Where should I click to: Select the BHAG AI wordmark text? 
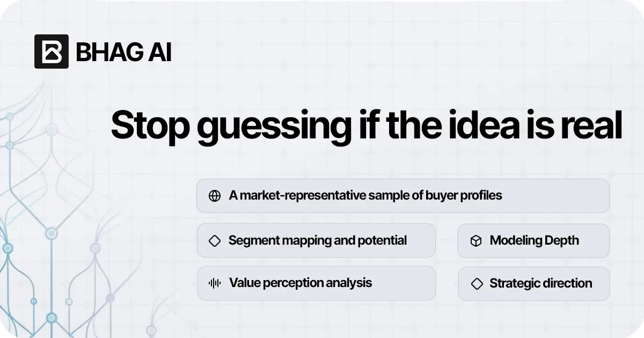click(x=124, y=52)
